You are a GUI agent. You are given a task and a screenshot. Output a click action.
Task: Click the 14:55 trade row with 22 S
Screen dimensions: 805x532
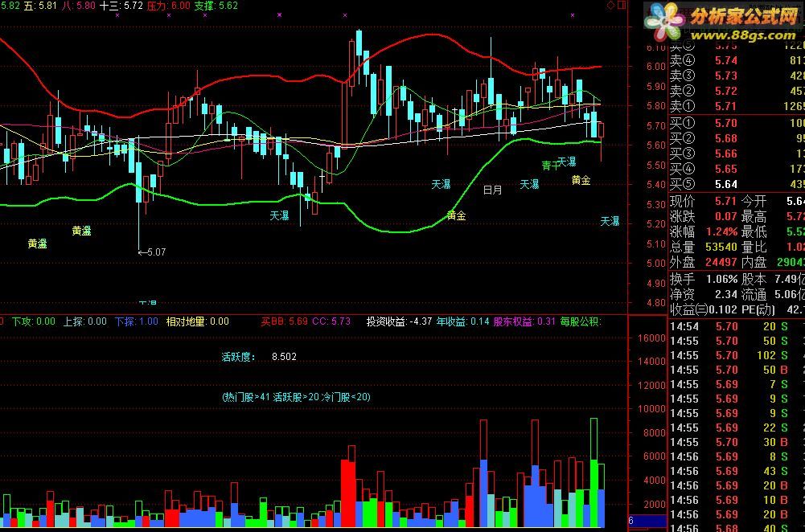(x=737, y=428)
